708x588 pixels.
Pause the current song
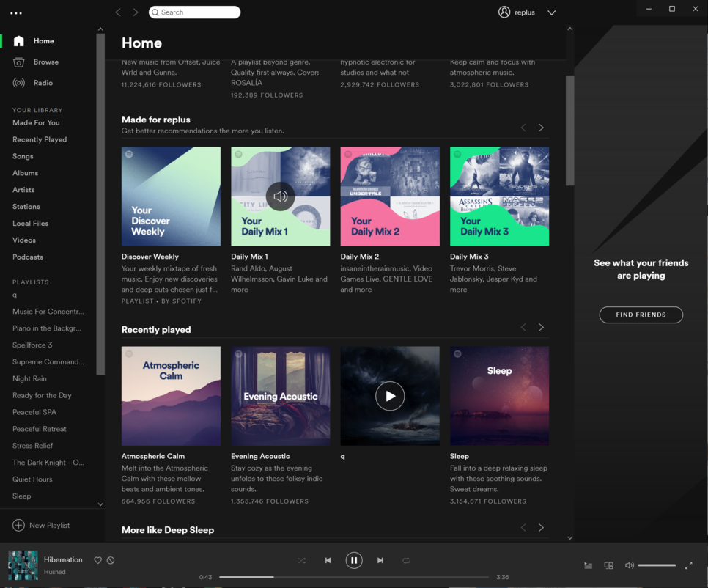tap(354, 560)
